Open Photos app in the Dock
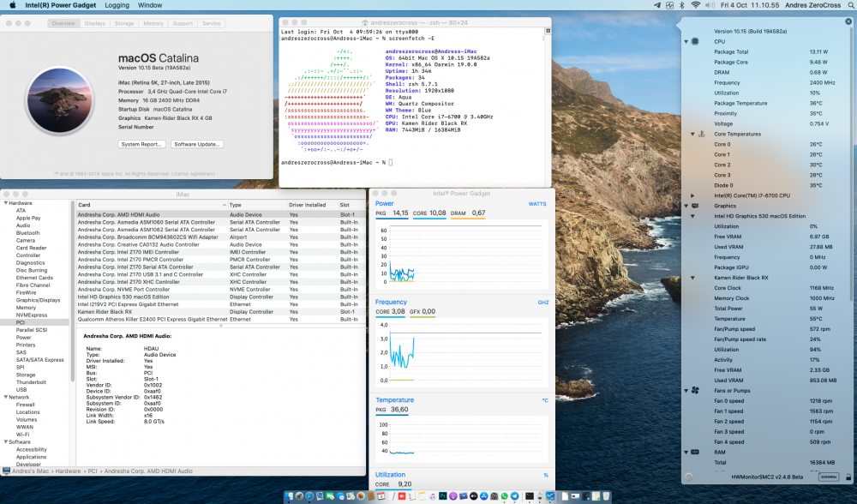The width and height of the screenshot is (857, 504). click(361, 495)
